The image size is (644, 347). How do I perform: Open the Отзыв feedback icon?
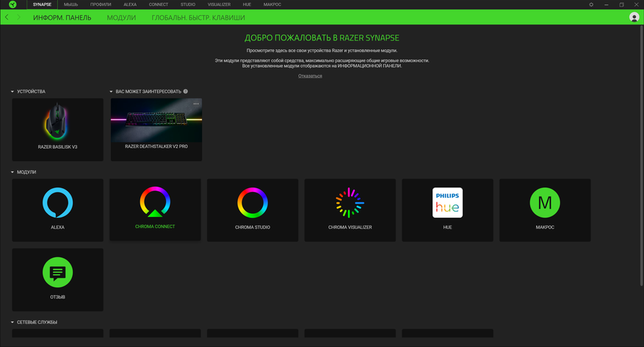[x=57, y=272]
